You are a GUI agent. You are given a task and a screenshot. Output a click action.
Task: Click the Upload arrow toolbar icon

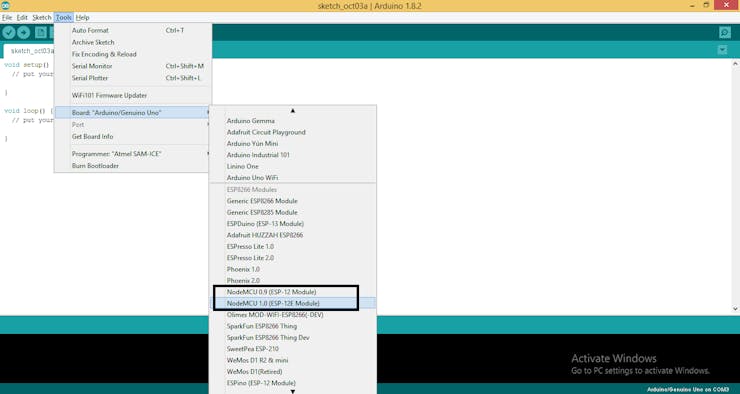pos(24,32)
